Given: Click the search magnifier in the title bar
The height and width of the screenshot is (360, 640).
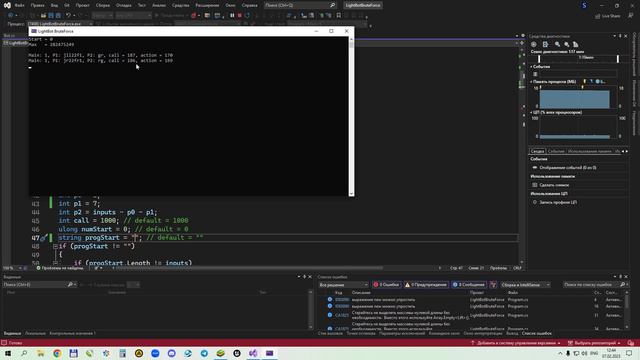Looking at the screenshot, I should click(x=332, y=5).
